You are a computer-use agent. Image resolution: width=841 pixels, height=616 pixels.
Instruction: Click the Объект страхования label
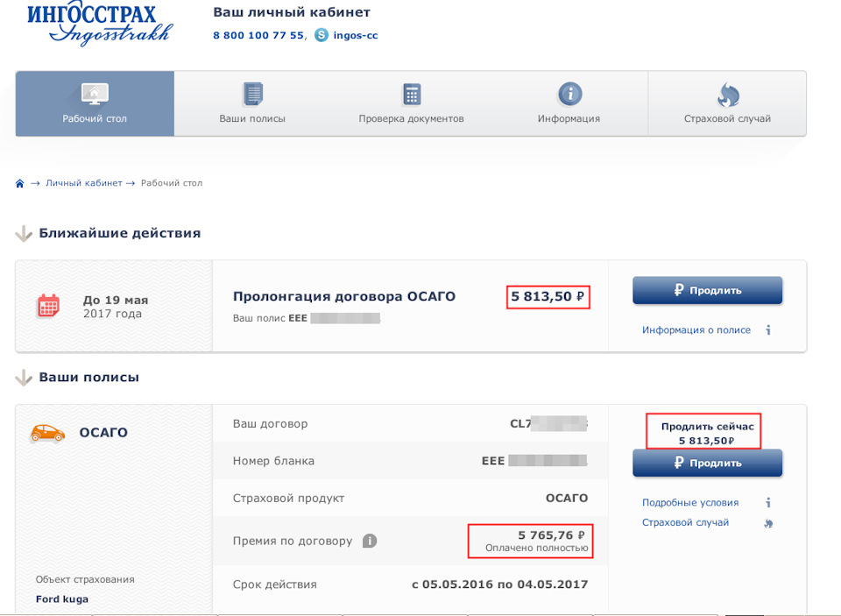click(x=85, y=579)
